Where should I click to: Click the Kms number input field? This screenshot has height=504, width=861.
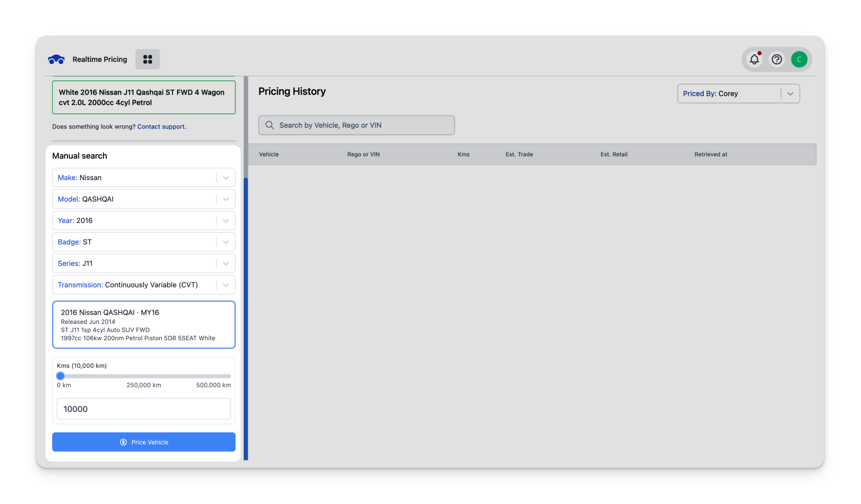pos(143,409)
